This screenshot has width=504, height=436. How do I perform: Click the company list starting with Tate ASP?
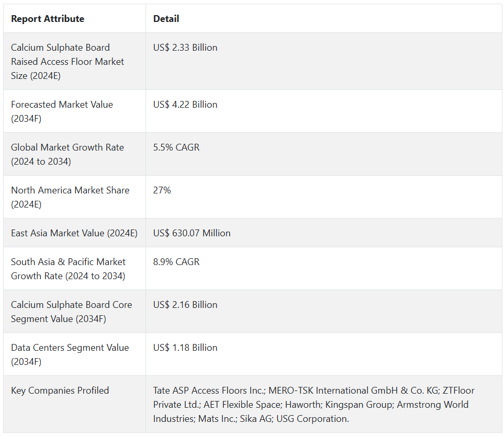[314, 405]
